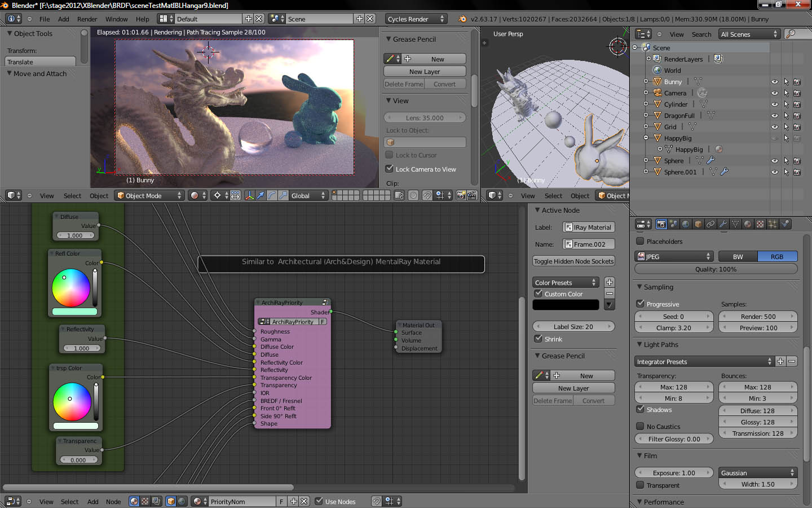Screen dimensions: 812x508
Task: Open the Help menu
Action: click(x=143, y=19)
